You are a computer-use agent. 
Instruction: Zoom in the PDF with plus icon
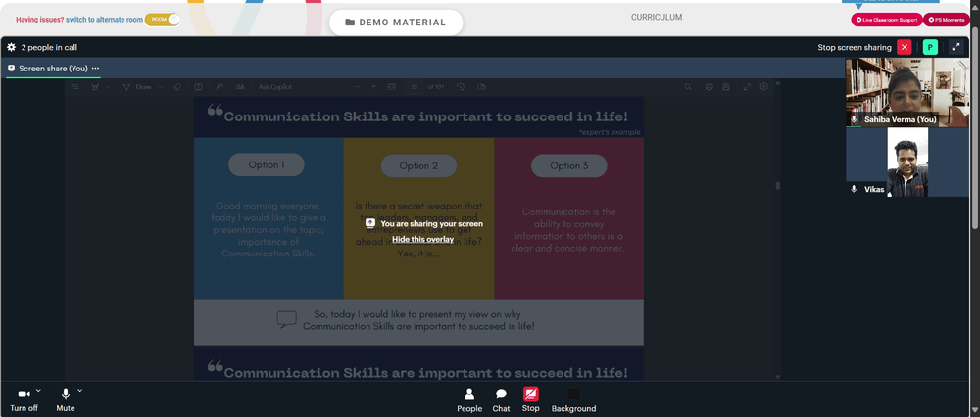click(373, 87)
